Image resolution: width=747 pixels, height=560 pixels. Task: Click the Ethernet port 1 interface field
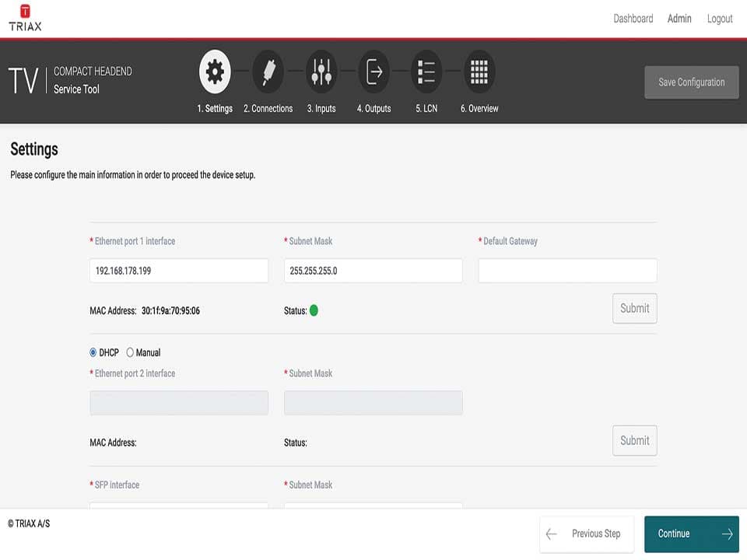[179, 271]
